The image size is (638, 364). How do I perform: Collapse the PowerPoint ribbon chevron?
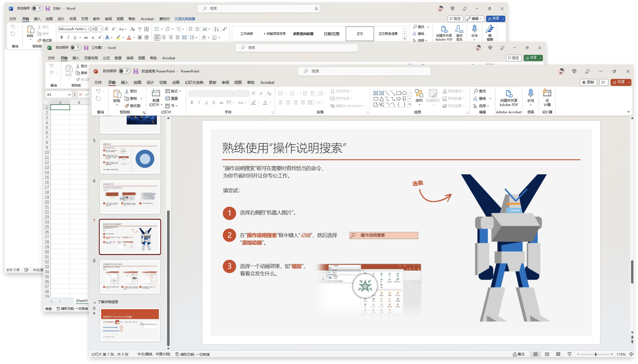[628, 112]
